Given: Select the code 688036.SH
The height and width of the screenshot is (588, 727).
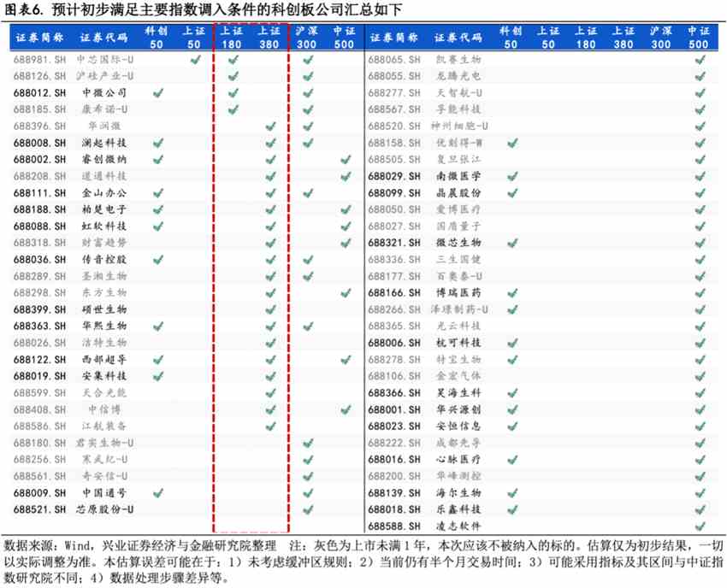Looking at the screenshot, I should click(x=40, y=260).
